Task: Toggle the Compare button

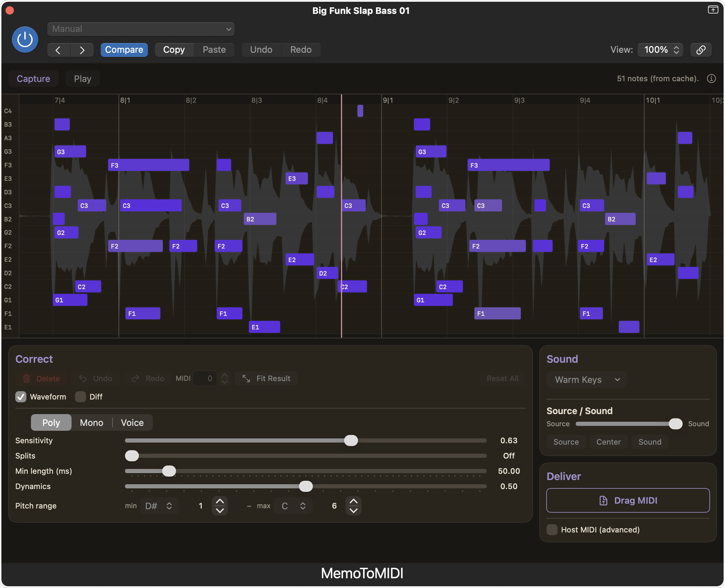Action: (x=124, y=50)
